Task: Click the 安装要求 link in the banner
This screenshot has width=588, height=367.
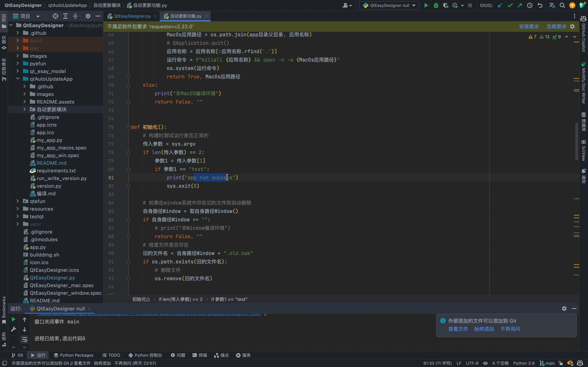Action: pos(529,26)
